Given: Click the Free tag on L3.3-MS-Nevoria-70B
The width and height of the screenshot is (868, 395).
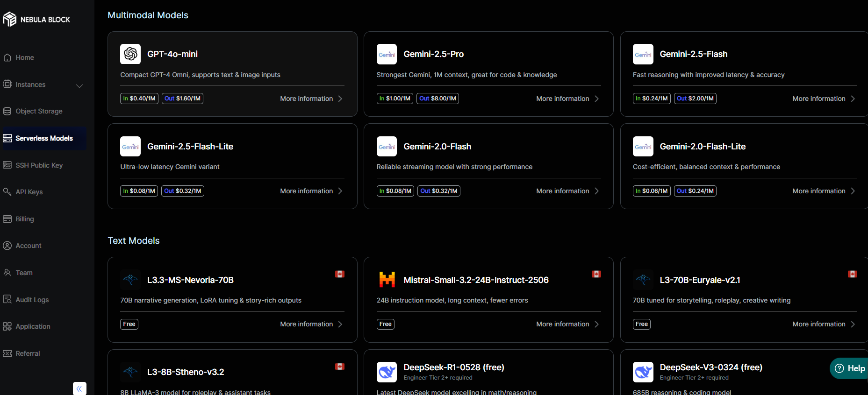Looking at the screenshot, I should 129,324.
